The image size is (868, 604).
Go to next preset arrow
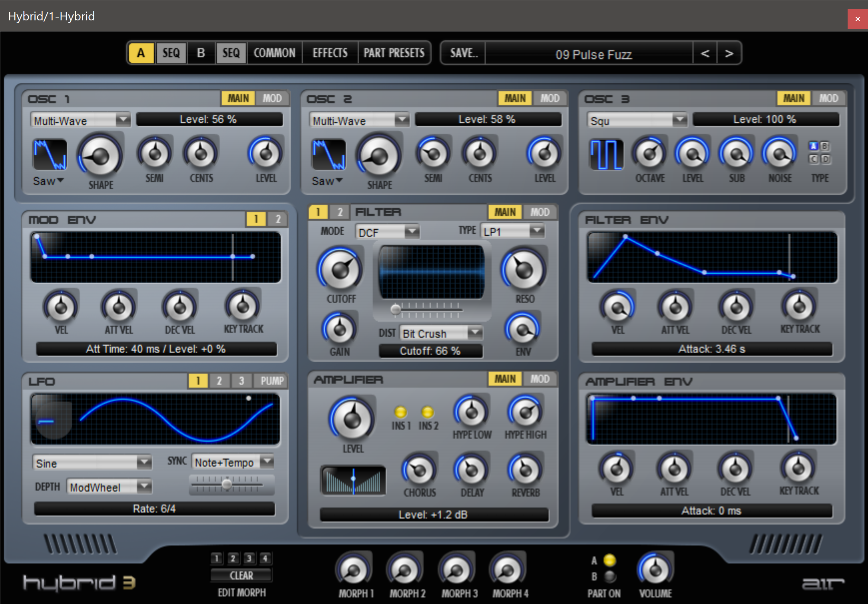click(729, 53)
